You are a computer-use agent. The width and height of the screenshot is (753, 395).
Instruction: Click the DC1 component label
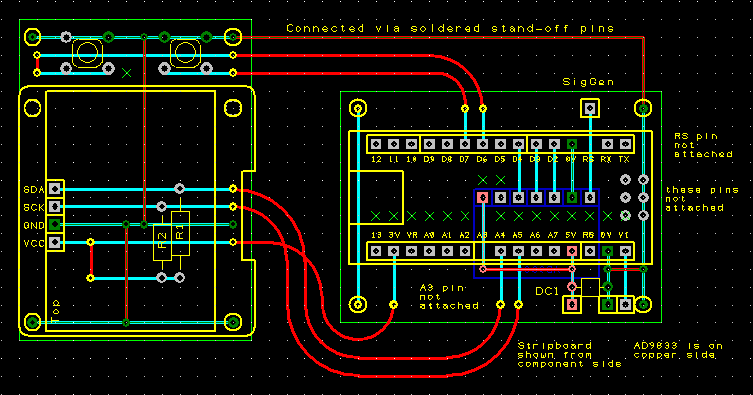[547, 291]
